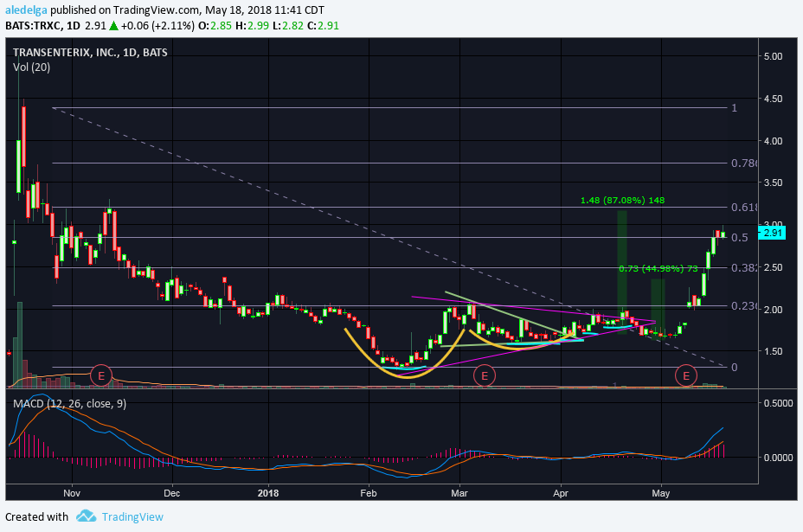Click the 0.73 (44.98%) 73 measurement label
This screenshot has width=803, height=532.
pos(658,268)
